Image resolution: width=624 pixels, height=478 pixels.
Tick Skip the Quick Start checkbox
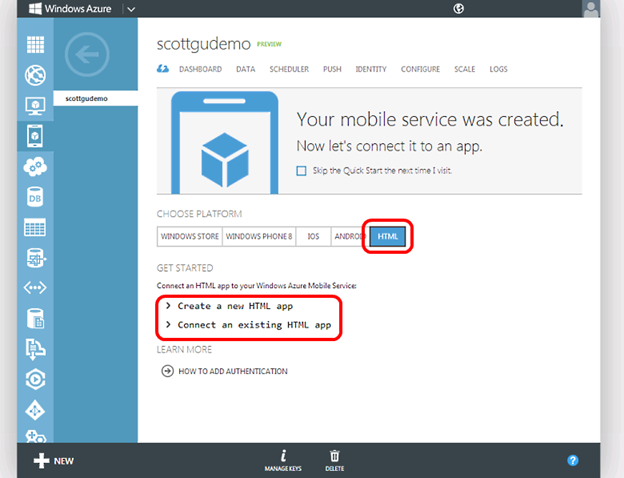301,171
